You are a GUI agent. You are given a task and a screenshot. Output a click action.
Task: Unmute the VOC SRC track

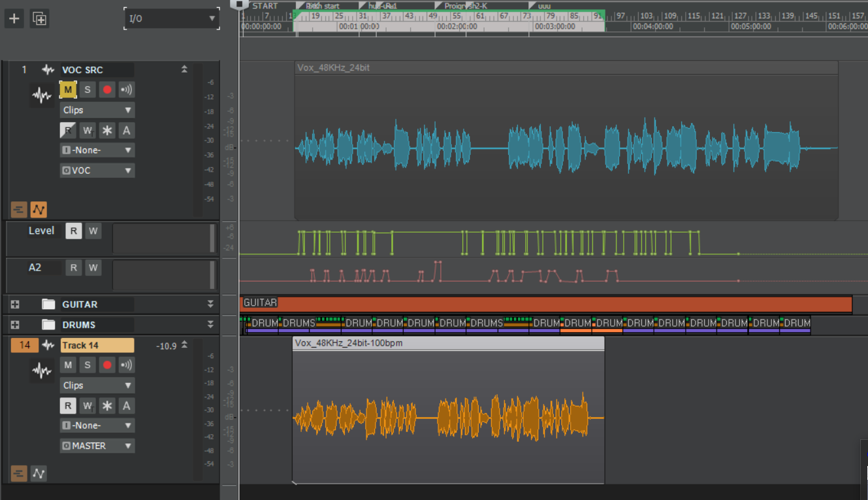pyautogui.click(x=68, y=90)
